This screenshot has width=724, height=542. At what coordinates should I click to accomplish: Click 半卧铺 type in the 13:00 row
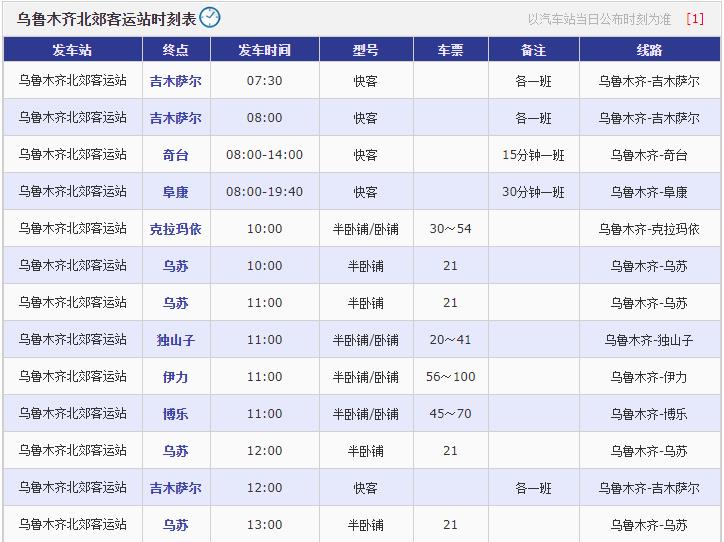[366, 525]
